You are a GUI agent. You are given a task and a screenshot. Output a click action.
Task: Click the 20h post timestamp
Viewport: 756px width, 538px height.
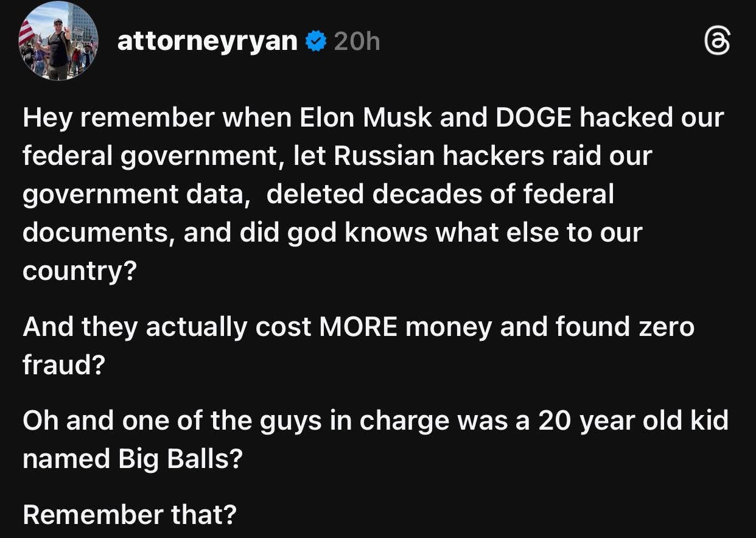tap(357, 41)
